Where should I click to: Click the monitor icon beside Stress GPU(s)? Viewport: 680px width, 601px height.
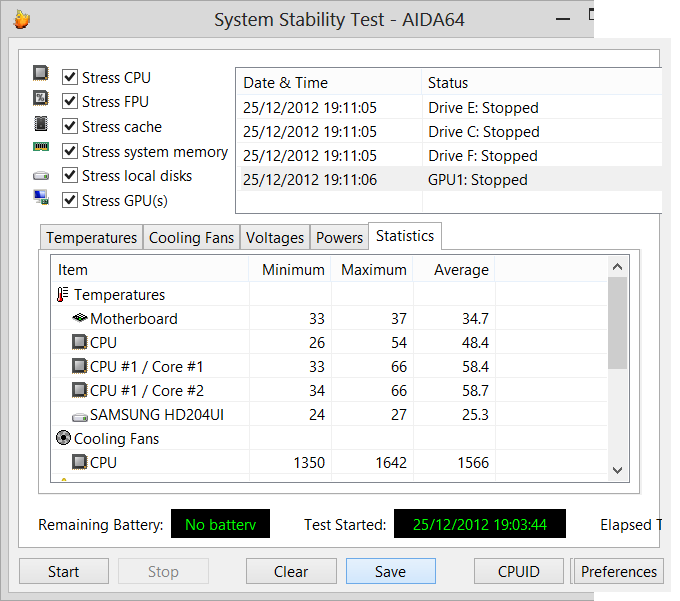click(x=41, y=198)
